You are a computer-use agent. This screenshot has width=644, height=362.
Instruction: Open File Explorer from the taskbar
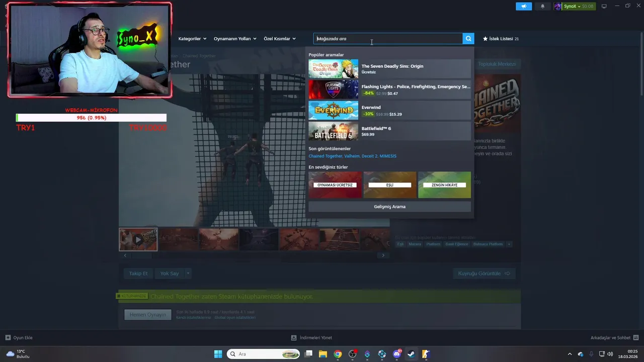[x=323, y=354]
